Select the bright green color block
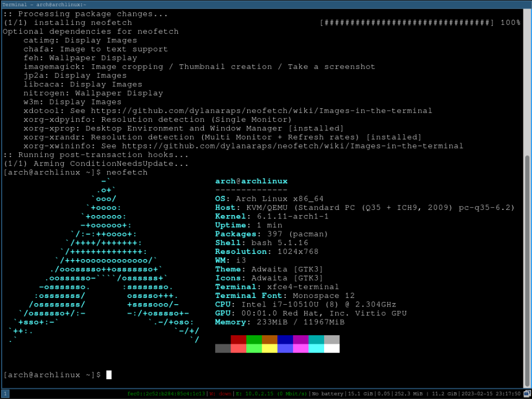This screenshot has width=532, height=399. click(x=254, y=348)
